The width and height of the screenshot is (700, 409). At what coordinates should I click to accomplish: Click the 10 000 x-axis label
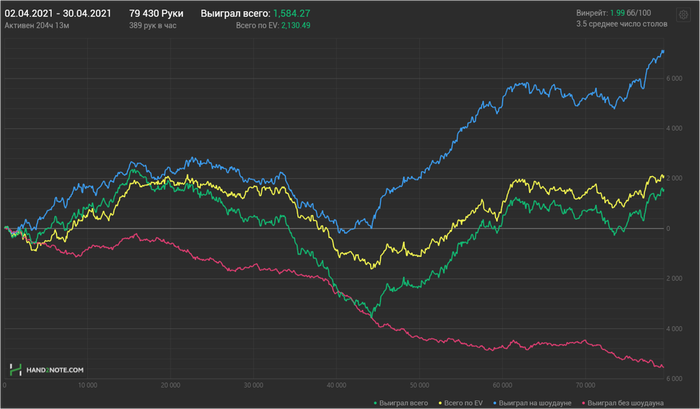88,385
